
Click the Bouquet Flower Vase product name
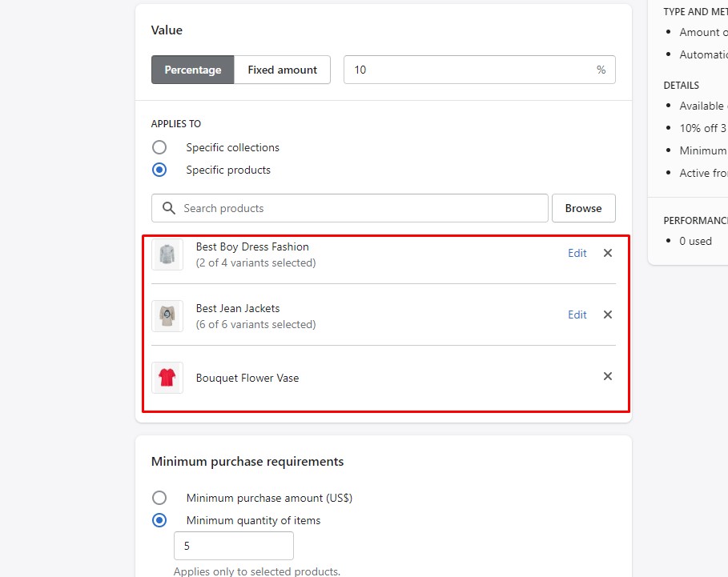coord(247,378)
